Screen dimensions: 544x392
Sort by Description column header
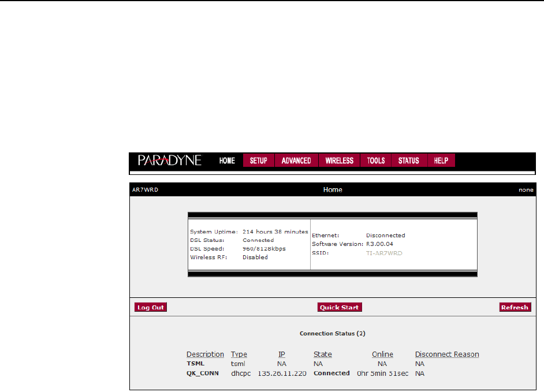205,354
